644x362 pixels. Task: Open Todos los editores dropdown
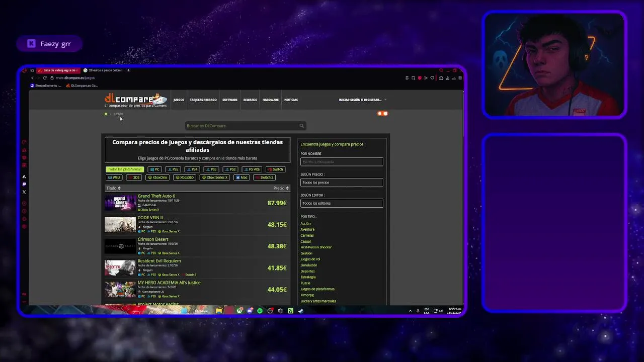342,203
